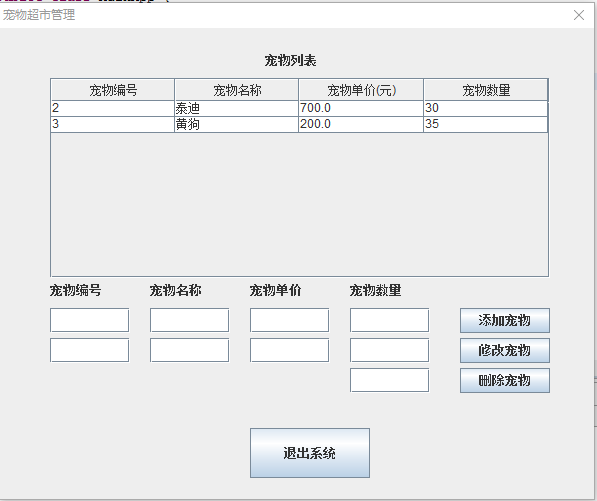Click the 添加宠物 button
This screenshot has width=597, height=501.
point(504,320)
